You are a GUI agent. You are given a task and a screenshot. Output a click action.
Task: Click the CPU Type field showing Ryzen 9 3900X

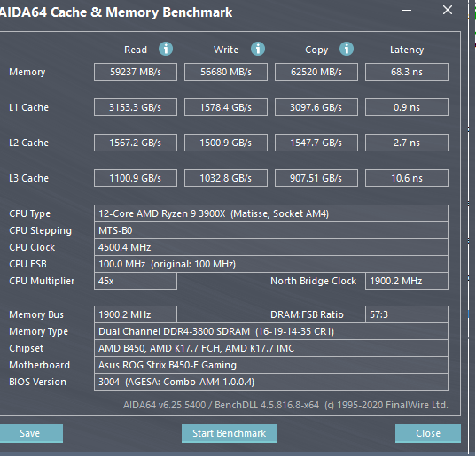click(271, 213)
